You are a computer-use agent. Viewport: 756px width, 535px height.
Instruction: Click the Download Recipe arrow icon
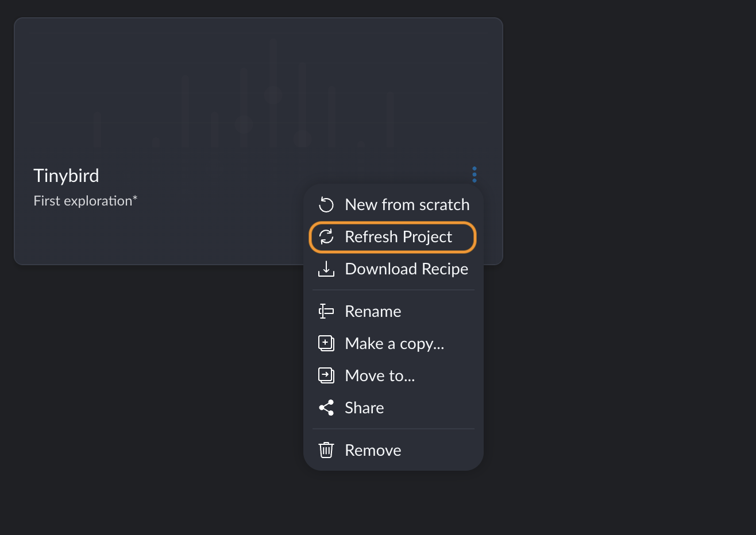pyautogui.click(x=326, y=269)
